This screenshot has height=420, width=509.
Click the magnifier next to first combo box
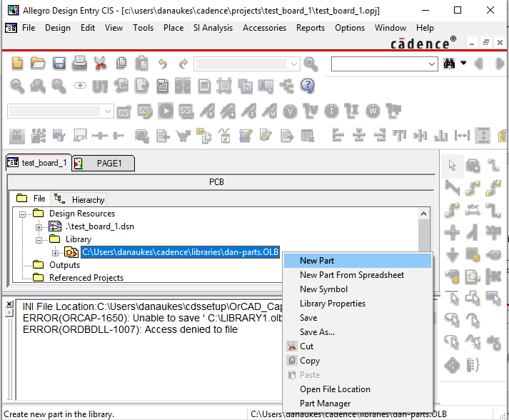(x=311, y=64)
